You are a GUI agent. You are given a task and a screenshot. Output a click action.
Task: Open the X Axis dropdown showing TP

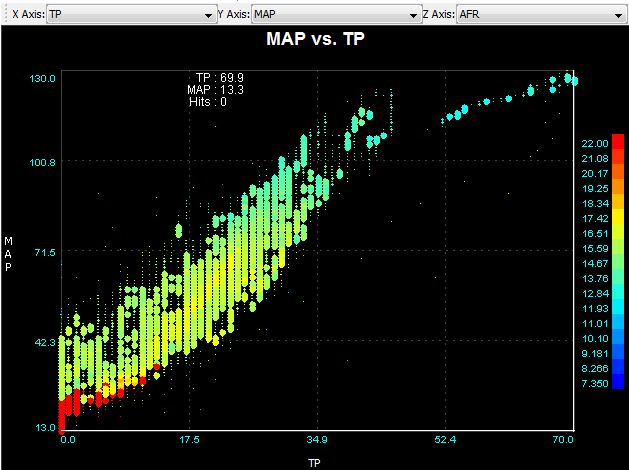click(132, 15)
